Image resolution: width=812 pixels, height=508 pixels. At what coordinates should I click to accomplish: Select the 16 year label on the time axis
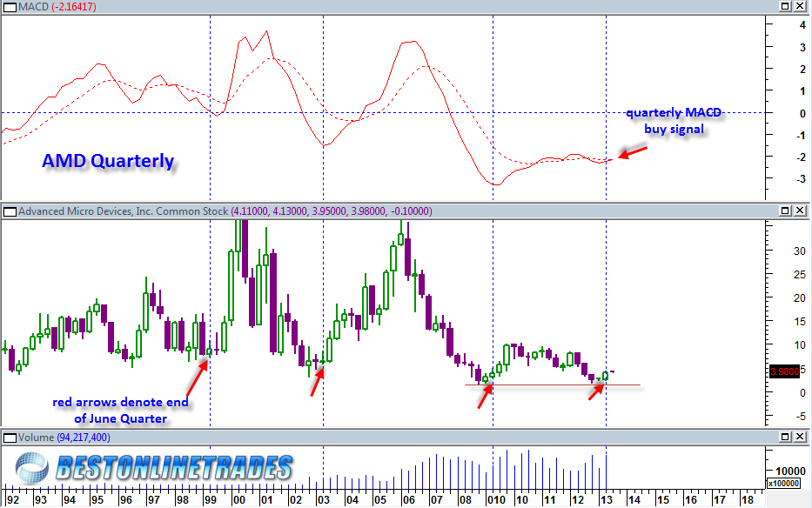tap(690, 500)
